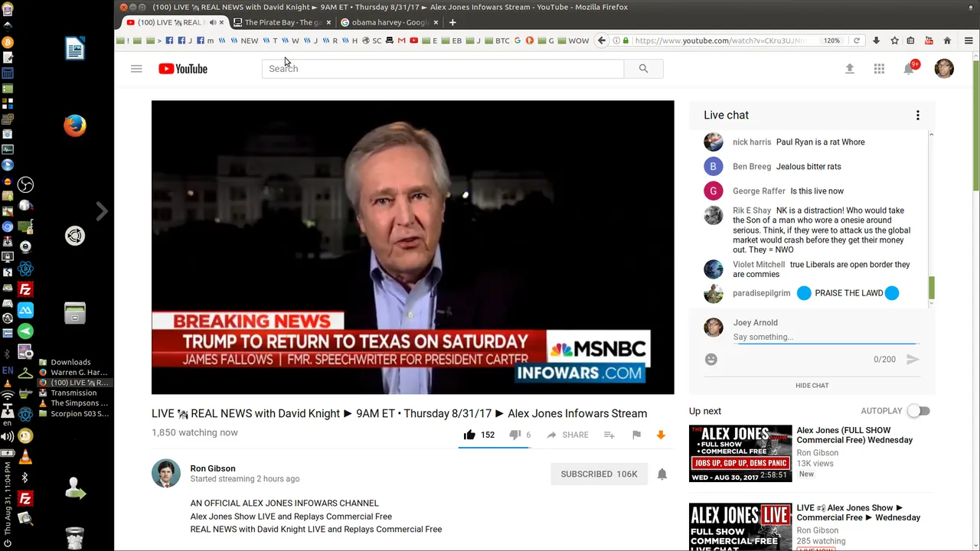Mute the YouTube tab audio icon
The image size is (980, 551).
(x=213, y=22)
